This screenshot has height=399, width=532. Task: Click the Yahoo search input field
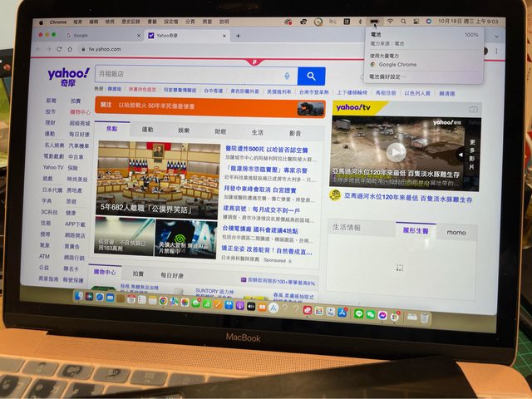pos(187,75)
